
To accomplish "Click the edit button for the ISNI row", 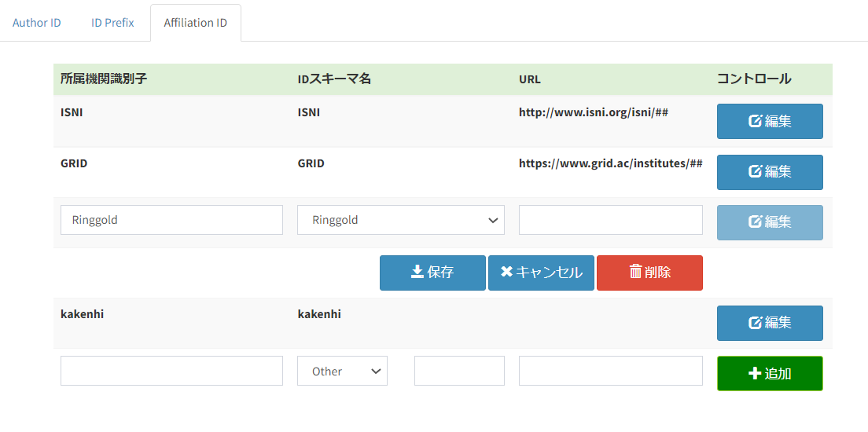I will [x=770, y=122].
